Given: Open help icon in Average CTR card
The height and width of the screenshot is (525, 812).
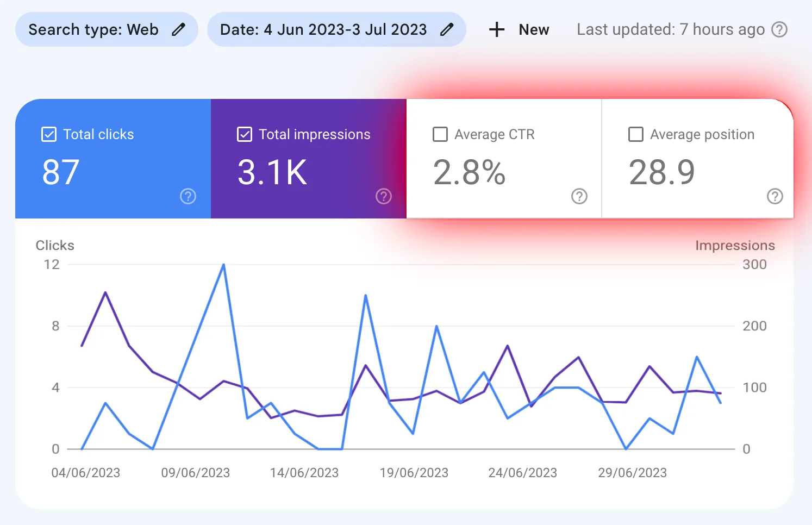Looking at the screenshot, I should tap(579, 196).
